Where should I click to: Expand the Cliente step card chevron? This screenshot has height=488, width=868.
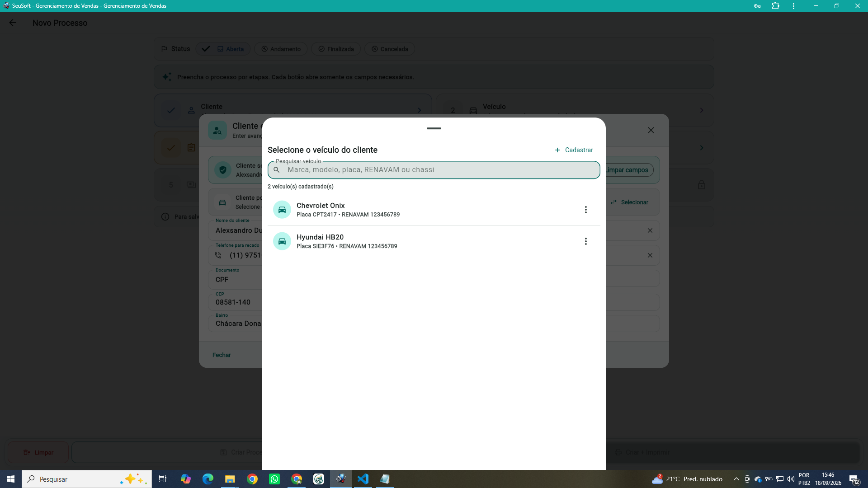[420, 110]
